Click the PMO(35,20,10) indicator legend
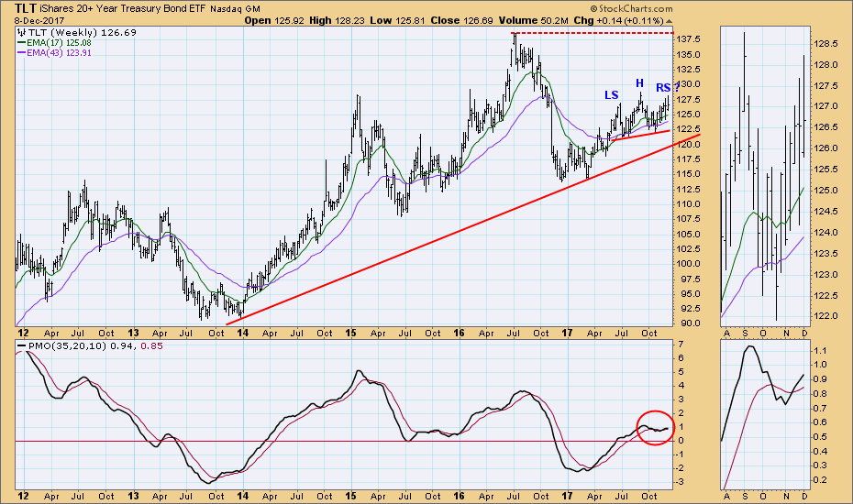Image resolution: width=853 pixels, height=504 pixels. tap(90, 345)
